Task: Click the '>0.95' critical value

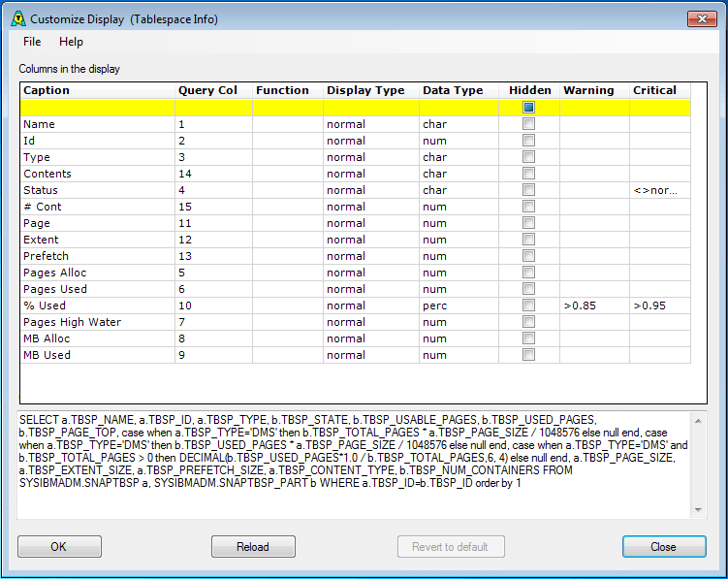Action: 660,306
